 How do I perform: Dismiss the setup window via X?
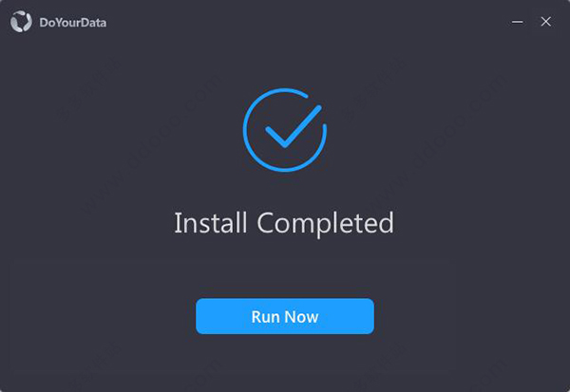pos(545,22)
